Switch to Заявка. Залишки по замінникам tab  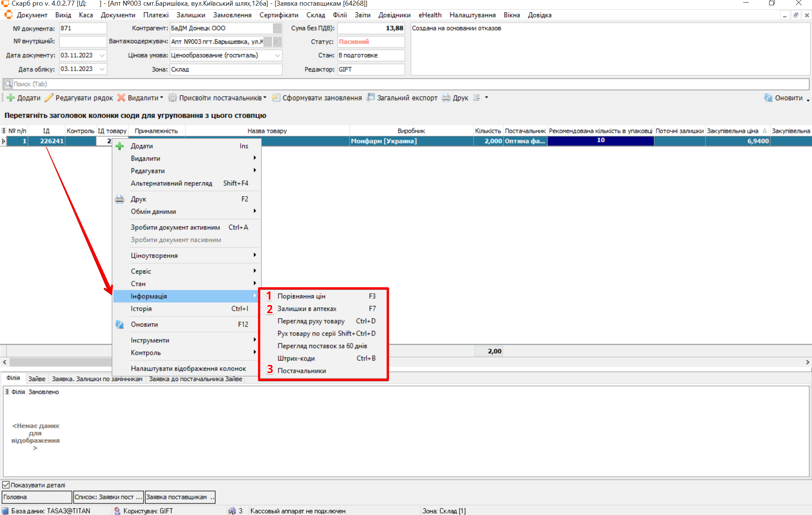tap(97, 379)
